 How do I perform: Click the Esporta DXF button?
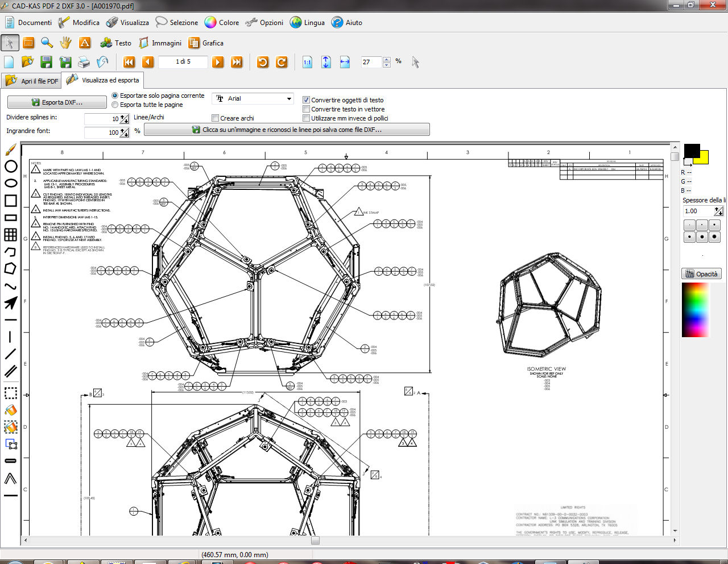(x=57, y=102)
